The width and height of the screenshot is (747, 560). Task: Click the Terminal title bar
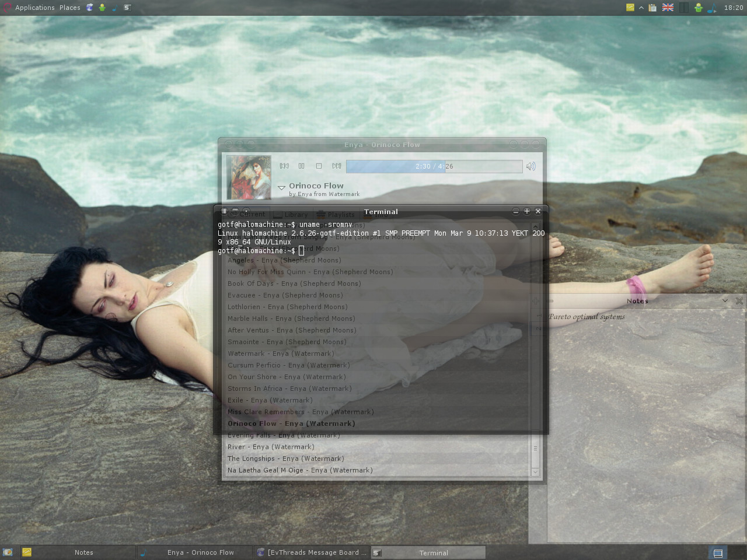point(381,212)
